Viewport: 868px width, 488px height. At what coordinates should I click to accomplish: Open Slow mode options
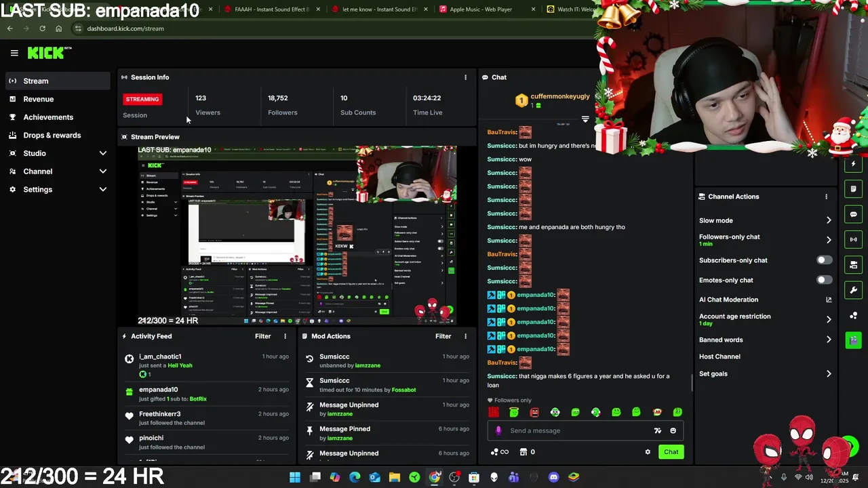pos(766,220)
